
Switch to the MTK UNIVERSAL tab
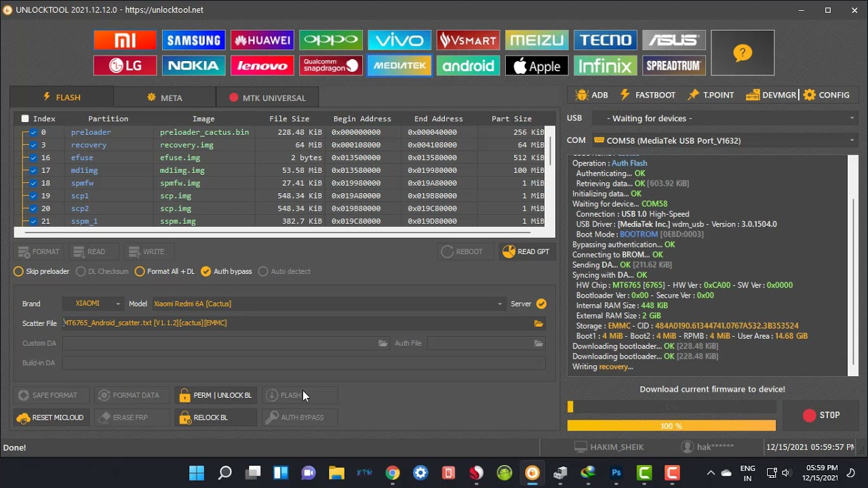pos(267,98)
